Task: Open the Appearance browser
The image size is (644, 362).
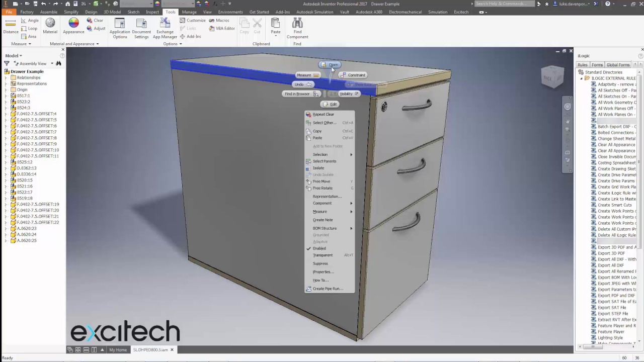Action: [73, 26]
